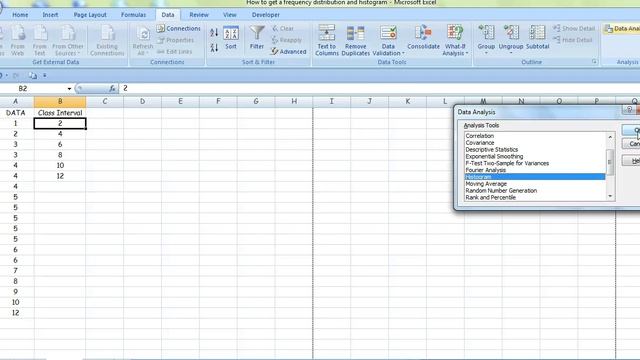Image resolution: width=640 pixels, height=360 pixels.
Task: Click Get data From Text
Action: (x=40, y=40)
